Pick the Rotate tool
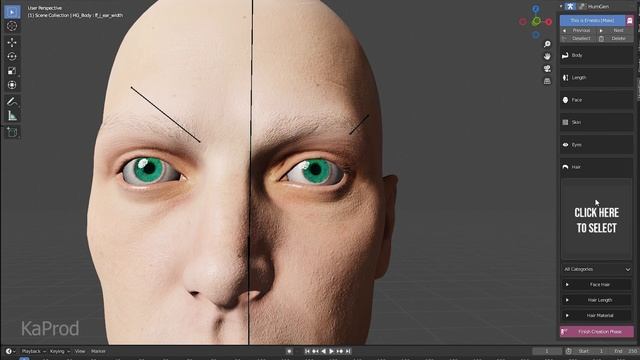The width and height of the screenshot is (640, 360). tap(12, 56)
